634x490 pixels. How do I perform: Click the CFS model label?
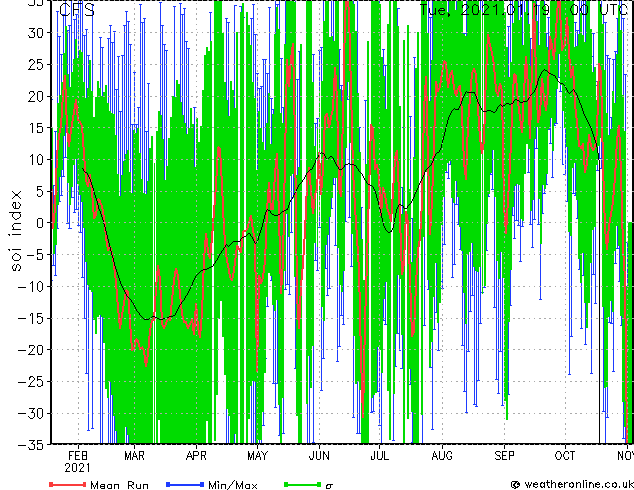(77, 10)
